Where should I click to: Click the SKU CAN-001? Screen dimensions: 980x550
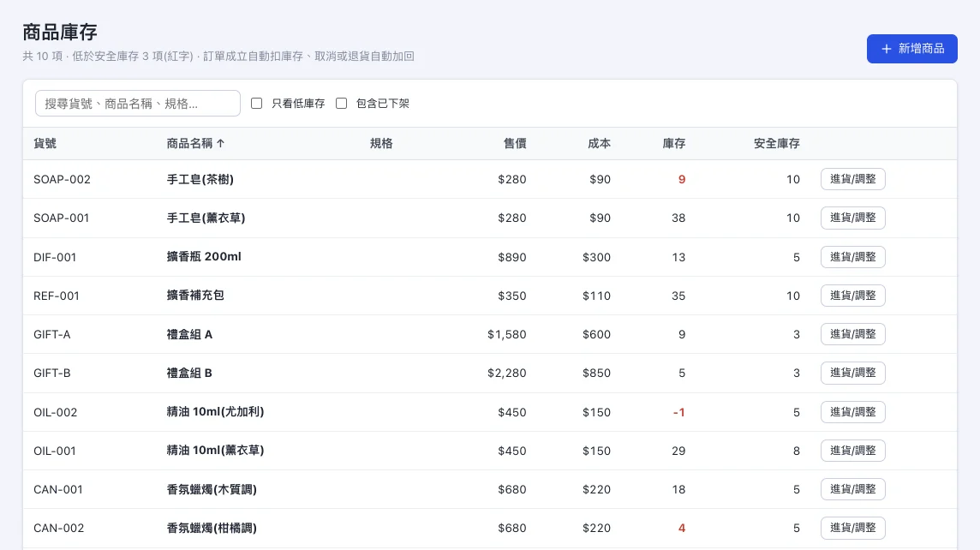58,489
